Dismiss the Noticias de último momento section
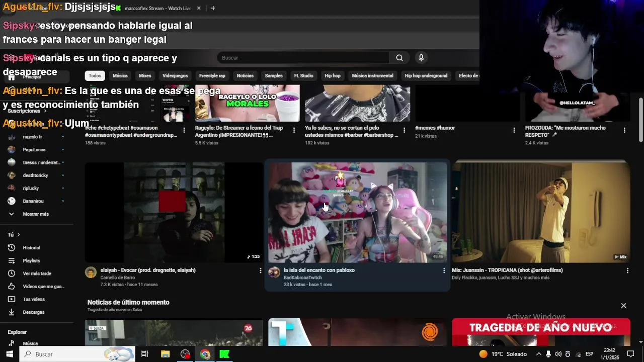Screen dimensions: 644x362 click(x=623, y=306)
